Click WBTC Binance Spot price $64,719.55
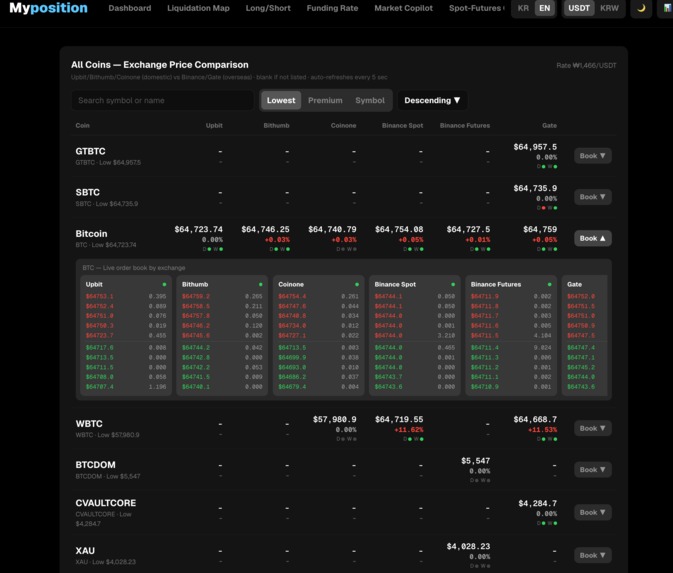Image resolution: width=673 pixels, height=573 pixels. pos(399,419)
